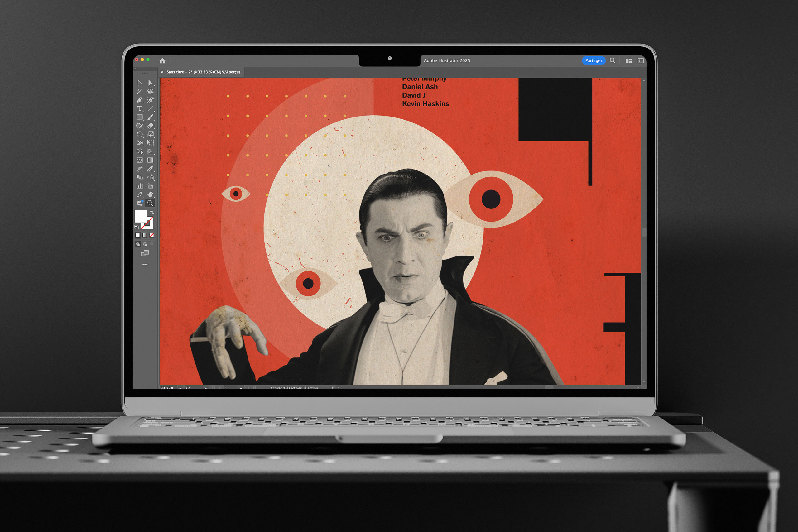This screenshot has height=532, width=798.
Task: Select the Eraser tool
Action: (150, 126)
